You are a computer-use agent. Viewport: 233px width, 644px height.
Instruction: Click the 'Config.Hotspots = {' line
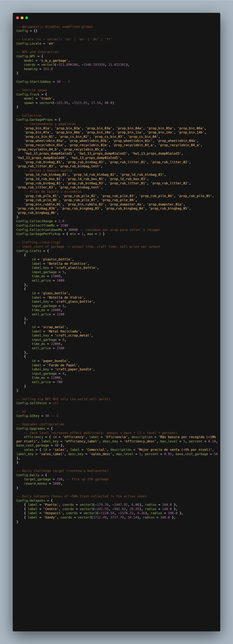34,501
